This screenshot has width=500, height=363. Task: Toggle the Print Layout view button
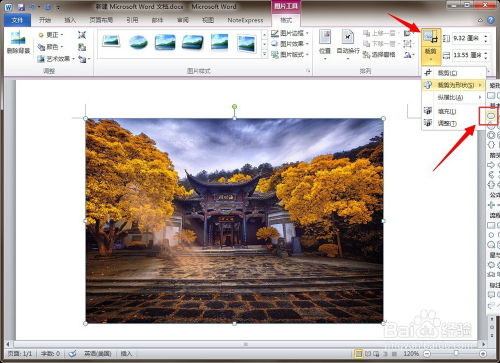(359, 354)
